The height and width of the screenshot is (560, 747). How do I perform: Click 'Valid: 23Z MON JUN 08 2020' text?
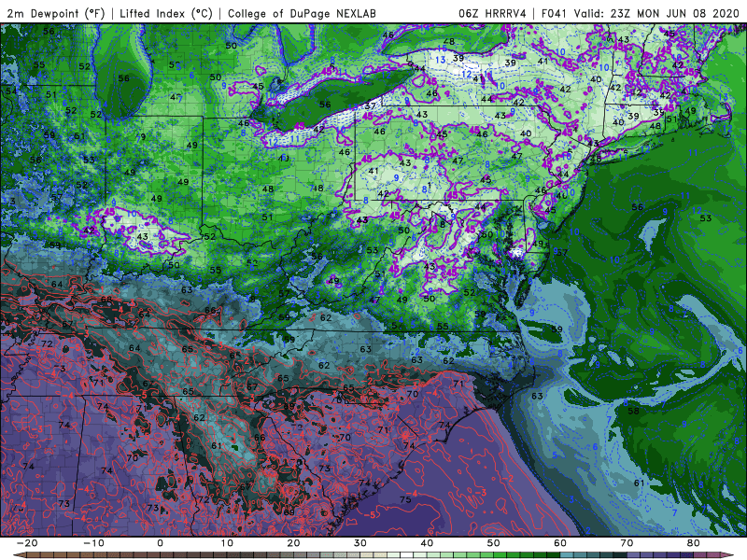tap(656, 13)
